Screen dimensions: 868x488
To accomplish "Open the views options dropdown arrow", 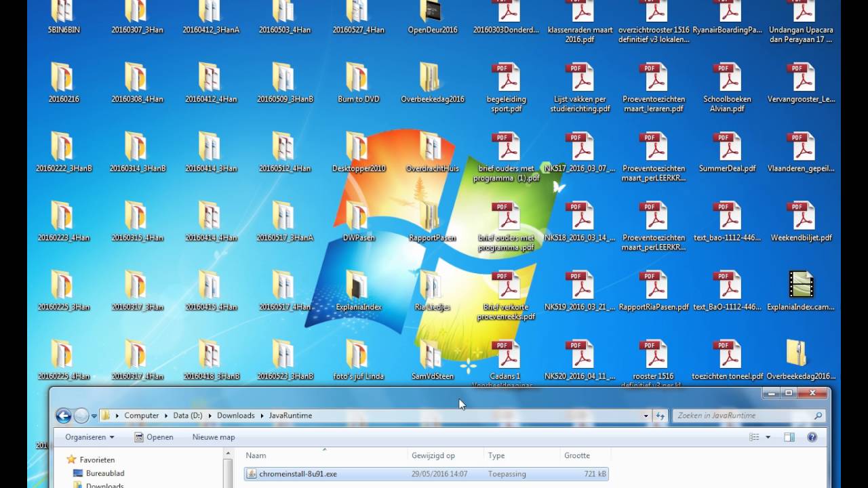I will [x=768, y=437].
